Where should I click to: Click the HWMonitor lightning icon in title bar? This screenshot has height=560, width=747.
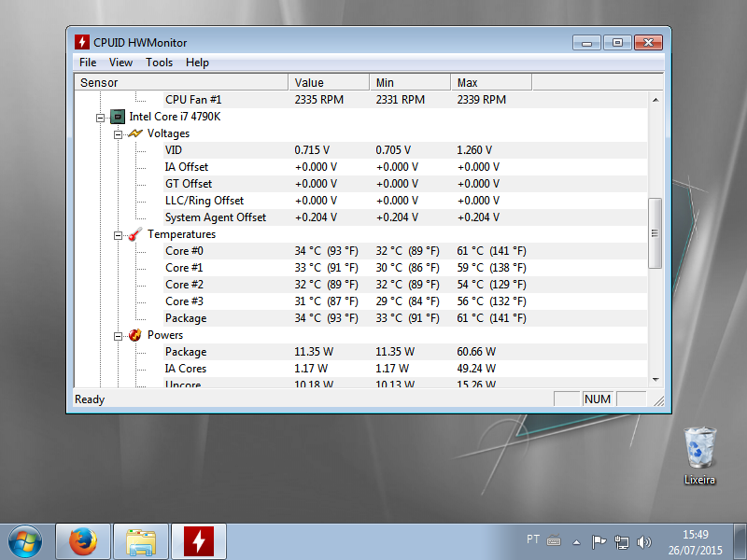coord(82,42)
